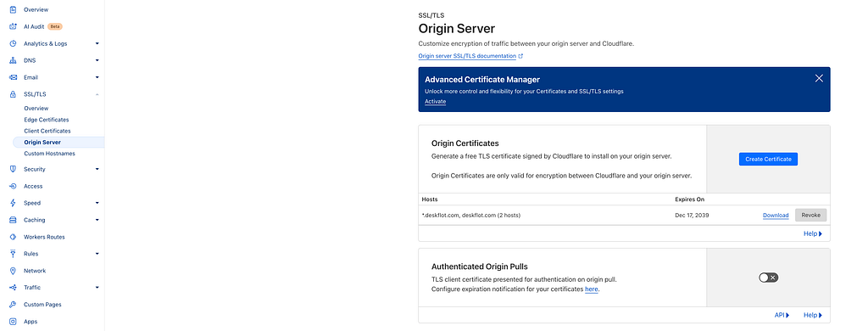This screenshot has width=868, height=331.
Task: Click the Custom Pages wrench icon
Action: coord(13,305)
